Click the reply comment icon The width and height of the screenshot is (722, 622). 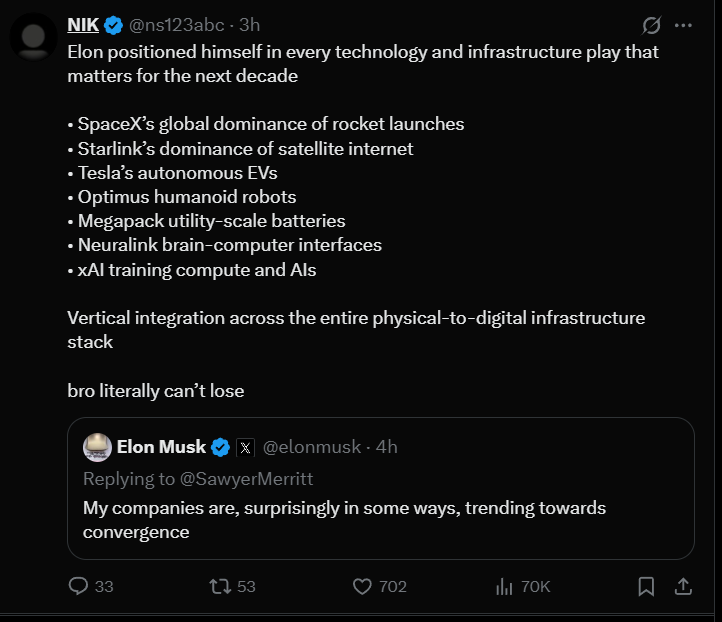pos(79,586)
